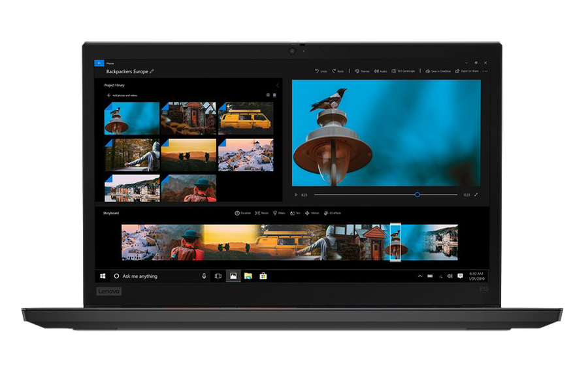Select the sunset hikers silhouette thumbnail
Screen dimensions: 588x379
coord(189,155)
